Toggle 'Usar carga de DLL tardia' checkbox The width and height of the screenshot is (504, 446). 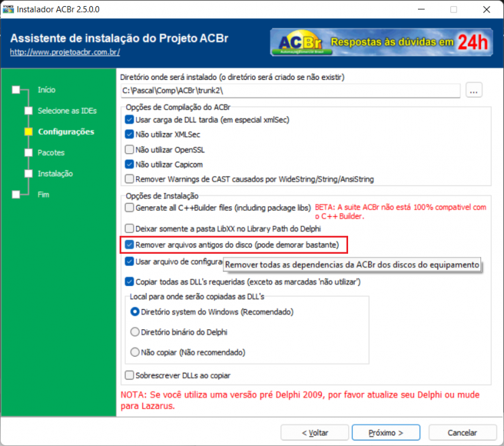[x=129, y=120]
